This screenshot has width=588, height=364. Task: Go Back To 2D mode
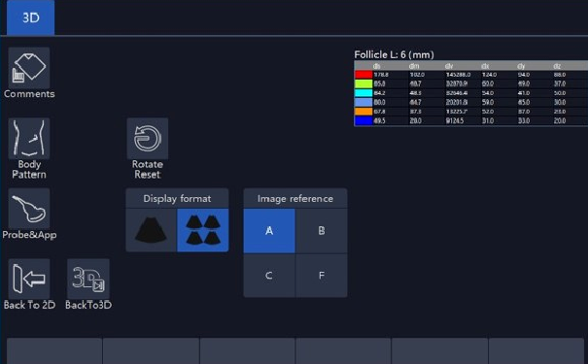(29, 279)
